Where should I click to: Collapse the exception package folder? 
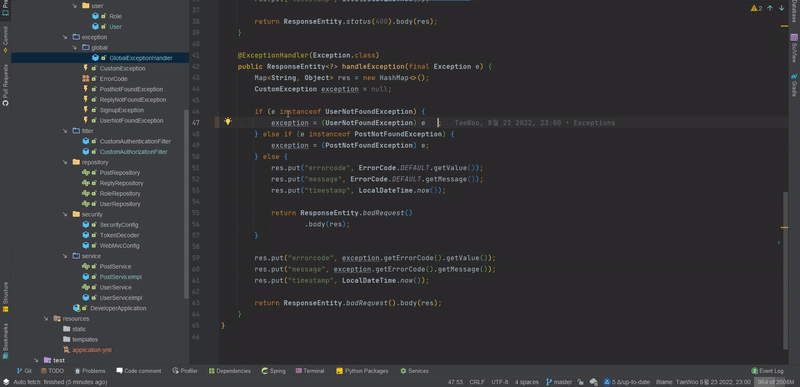[65, 37]
